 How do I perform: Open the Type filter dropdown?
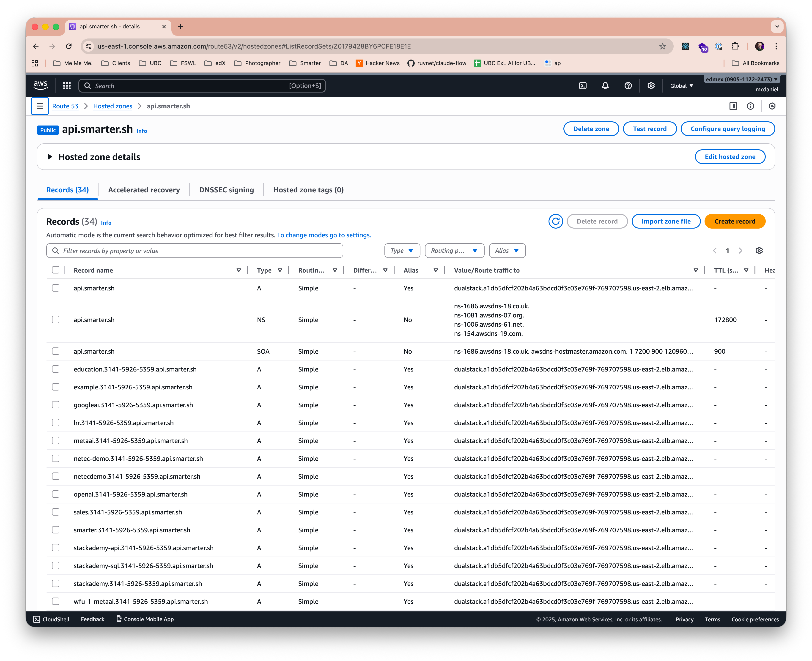pyautogui.click(x=402, y=251)
